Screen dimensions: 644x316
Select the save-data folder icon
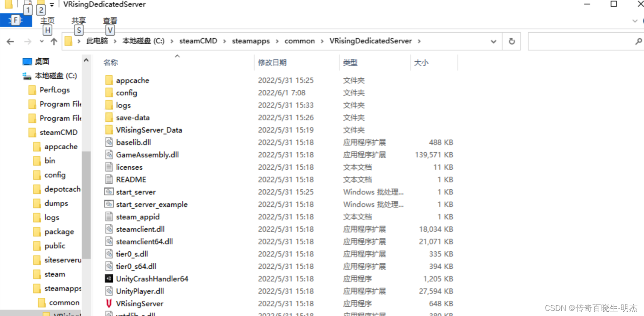(x=109, y=117)
